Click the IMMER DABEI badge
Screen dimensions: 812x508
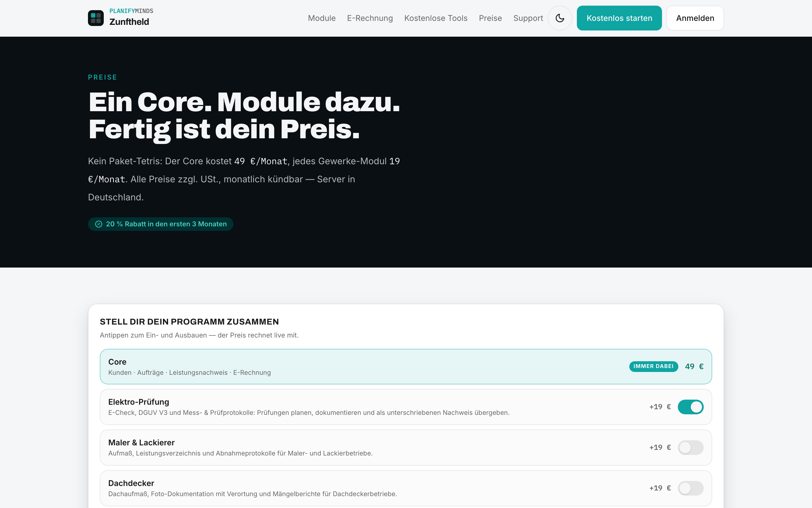(653, 367)
